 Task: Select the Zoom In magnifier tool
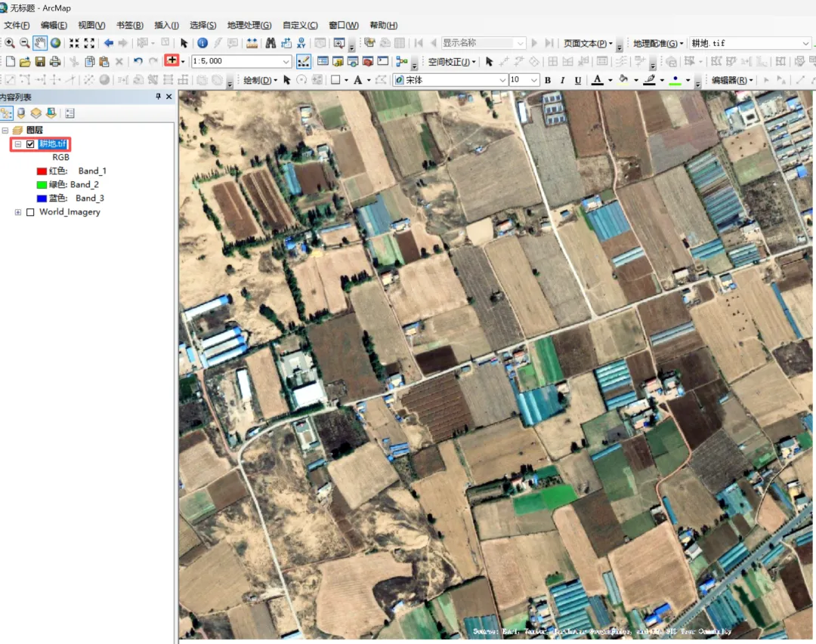pyautogui.click(x=10, y=43)
